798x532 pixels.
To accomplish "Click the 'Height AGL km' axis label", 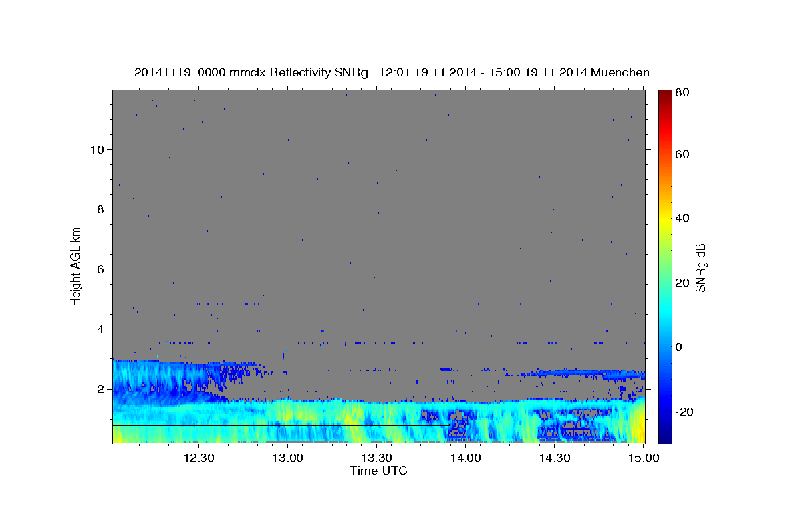I will pos(76,266).
